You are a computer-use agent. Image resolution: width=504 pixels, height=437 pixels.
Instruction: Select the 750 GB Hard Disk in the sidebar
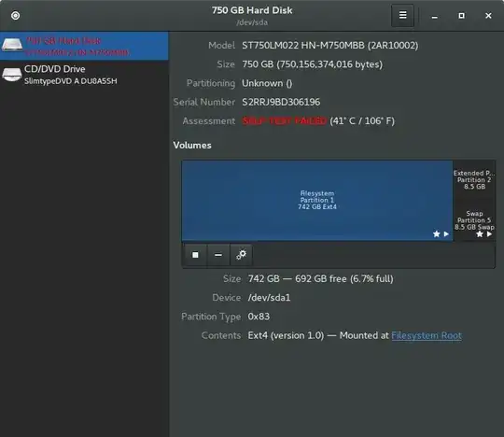tap(84, 46)
